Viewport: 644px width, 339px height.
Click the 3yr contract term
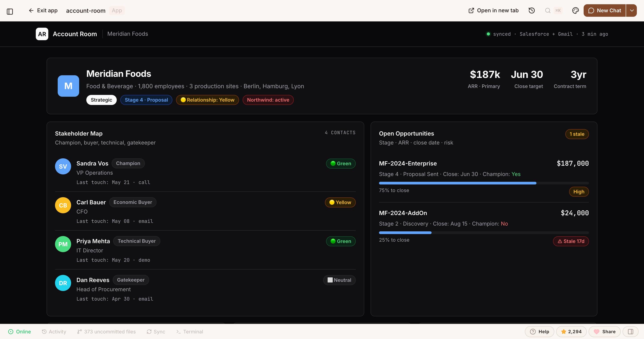point(570,79)
